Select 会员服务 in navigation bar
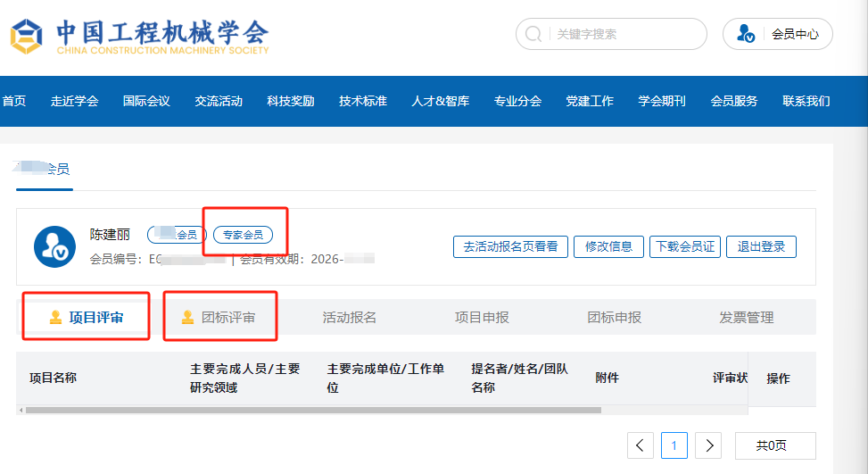This screenshot has height=474, width=868. coord(734,101)
